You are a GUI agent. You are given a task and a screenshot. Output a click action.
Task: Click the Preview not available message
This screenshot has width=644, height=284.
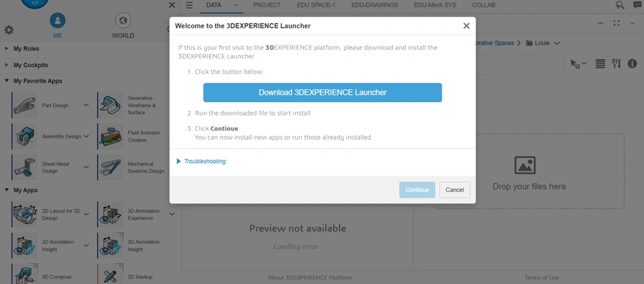[298, 228]
